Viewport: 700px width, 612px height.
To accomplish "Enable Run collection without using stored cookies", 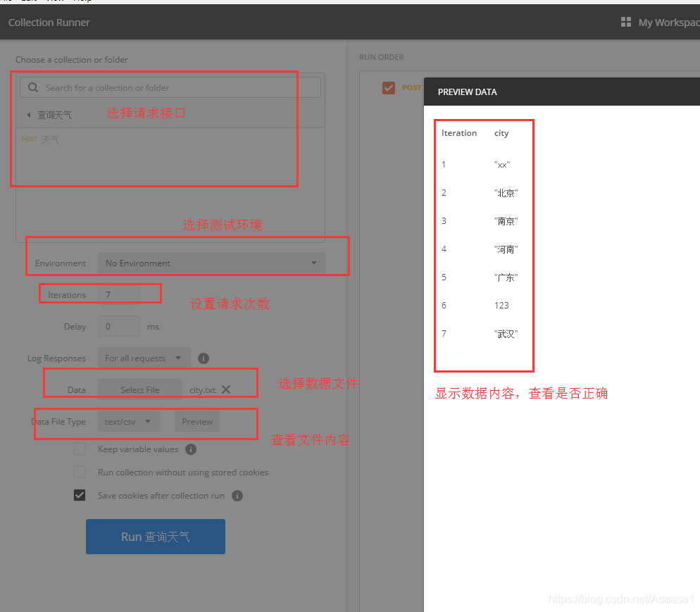I will pyautogui.click(x=80, y=472).
